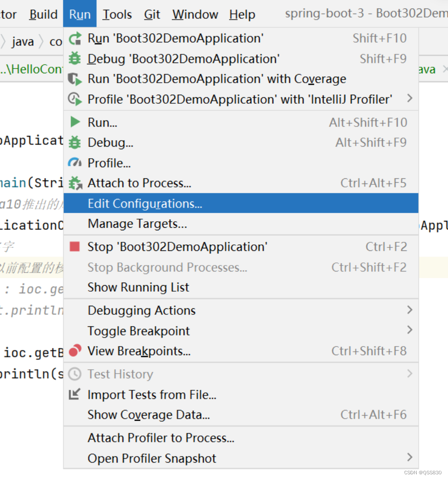Click the Import Tests from File icon

click(76, 394)
